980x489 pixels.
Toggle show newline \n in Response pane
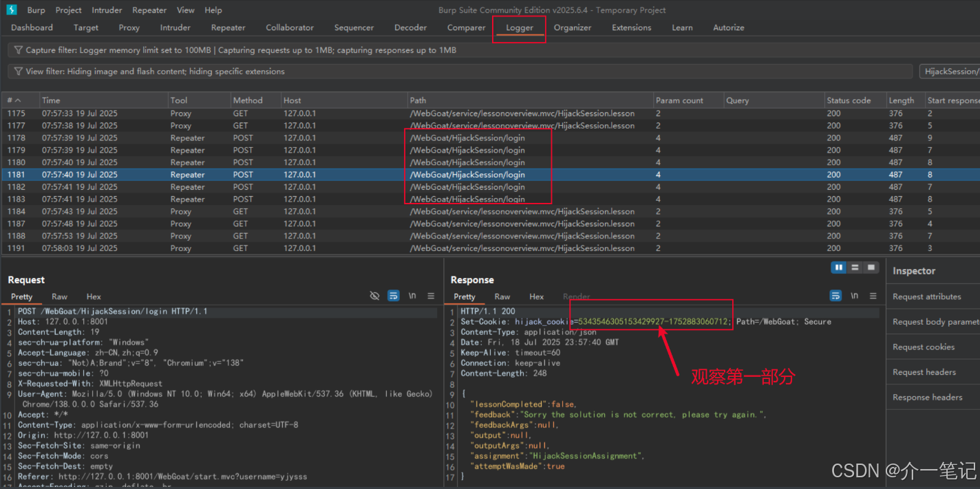854,296
